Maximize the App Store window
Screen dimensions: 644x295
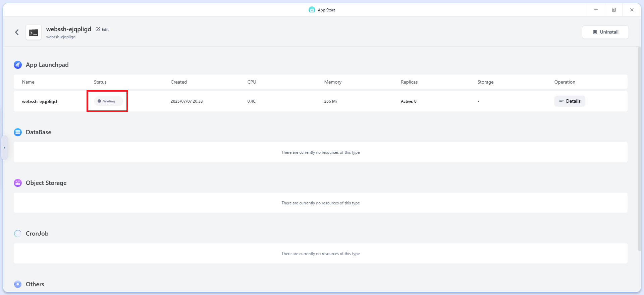[614, 10]
